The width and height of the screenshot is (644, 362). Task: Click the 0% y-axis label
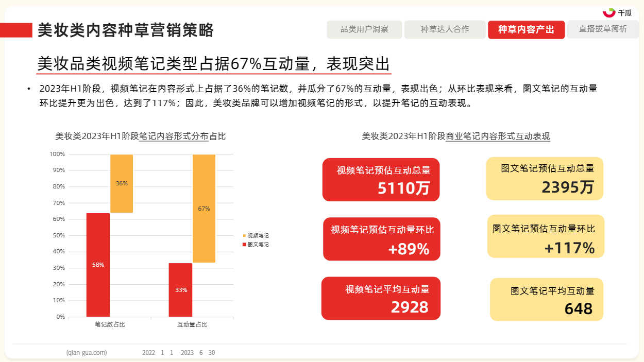point(60,317)
